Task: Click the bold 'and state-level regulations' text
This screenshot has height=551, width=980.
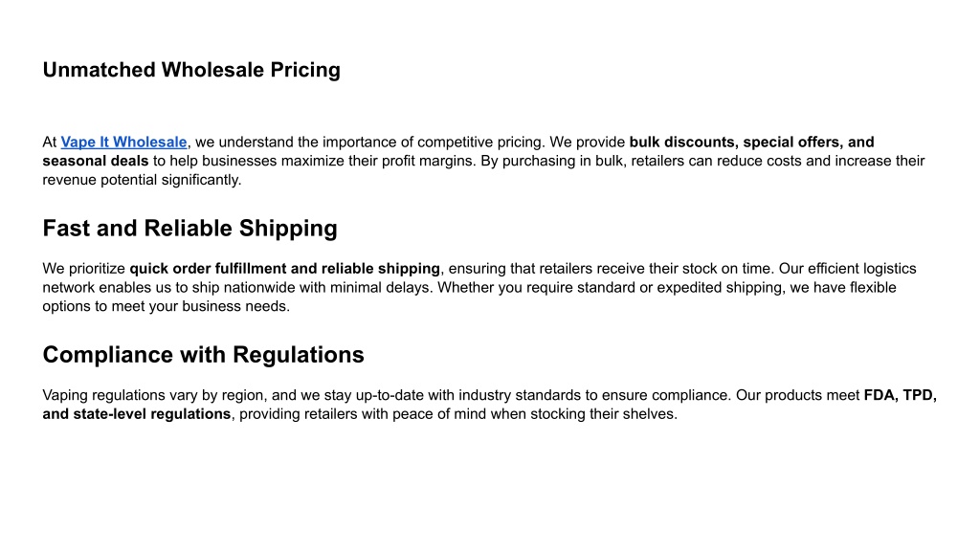Action: 137,414
